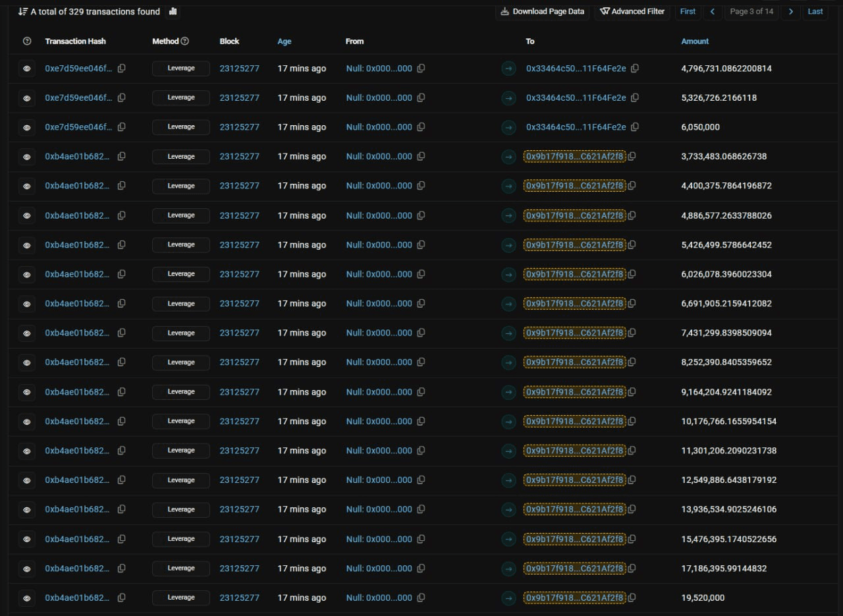Viewport: 843px width, 616px height.
Task: Jump to the Last page
Action: tap(815, 11)
